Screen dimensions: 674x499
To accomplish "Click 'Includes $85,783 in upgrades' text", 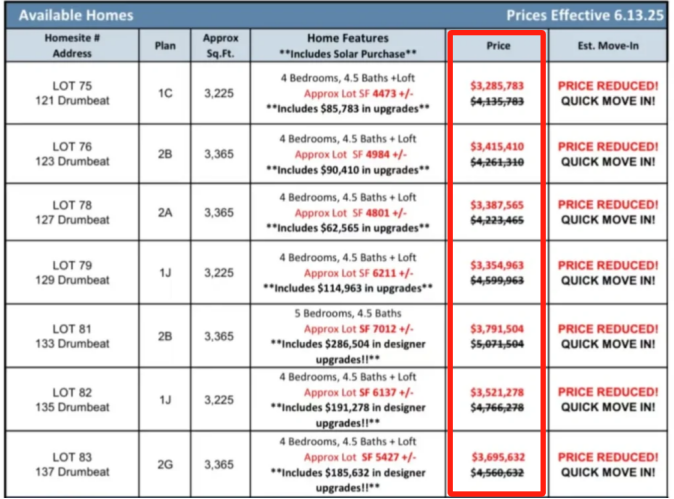I will click(348, 109).
